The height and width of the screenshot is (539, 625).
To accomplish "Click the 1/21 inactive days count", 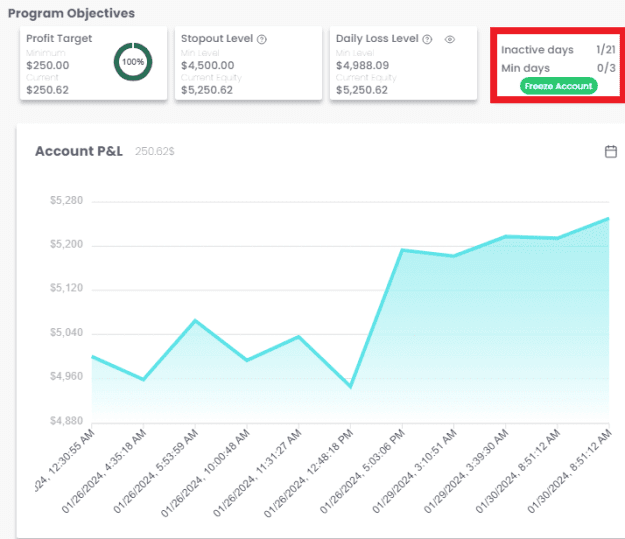I will [606, 49].
